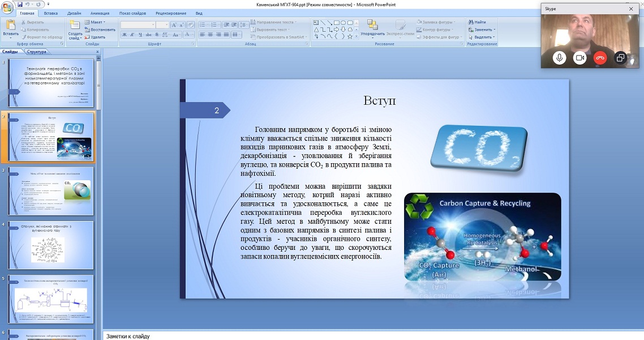
Task: Open the Упорядочить arrange button
Action: 372,29
